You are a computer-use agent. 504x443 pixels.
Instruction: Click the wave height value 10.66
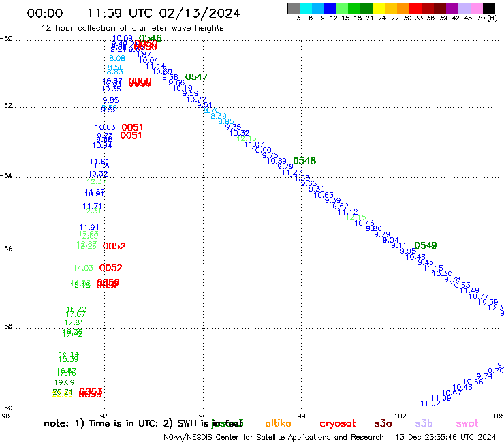click(x=473, y=382)
